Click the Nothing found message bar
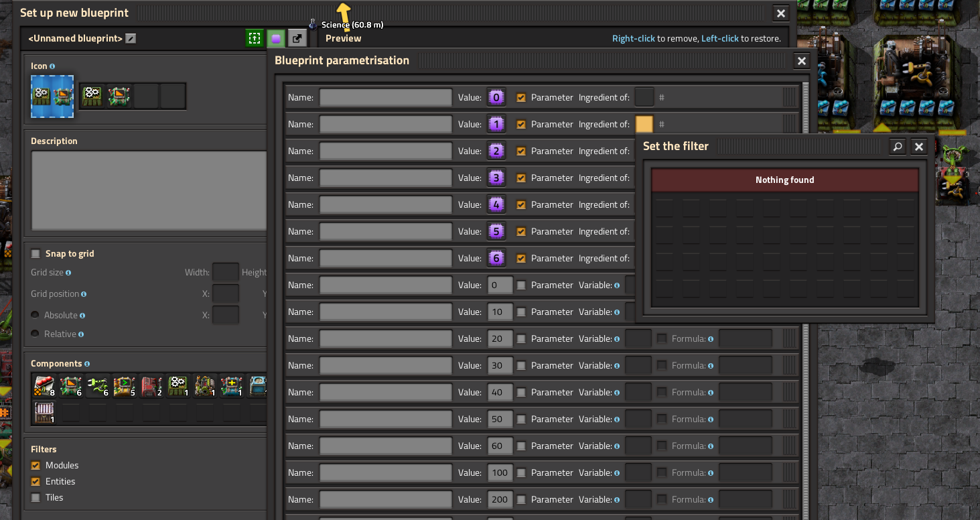This screenshot has height=520, width=980. (785, 180)
